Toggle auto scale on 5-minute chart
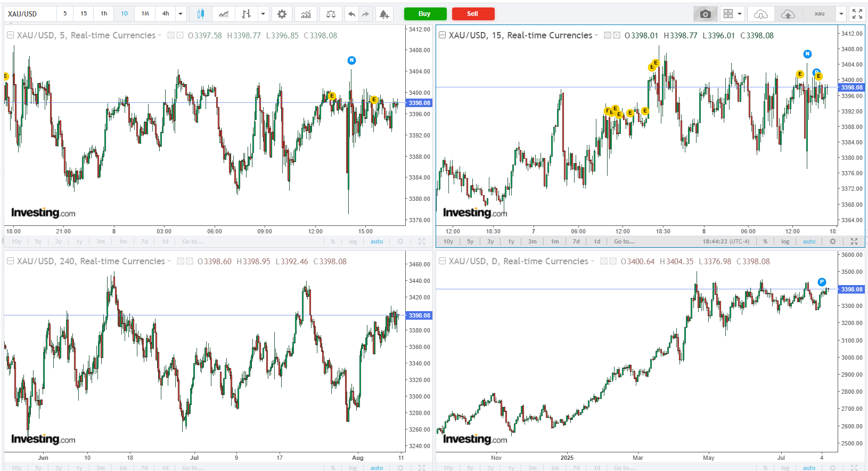The width and height of the screenshot is (868, 471). point(377,241)
